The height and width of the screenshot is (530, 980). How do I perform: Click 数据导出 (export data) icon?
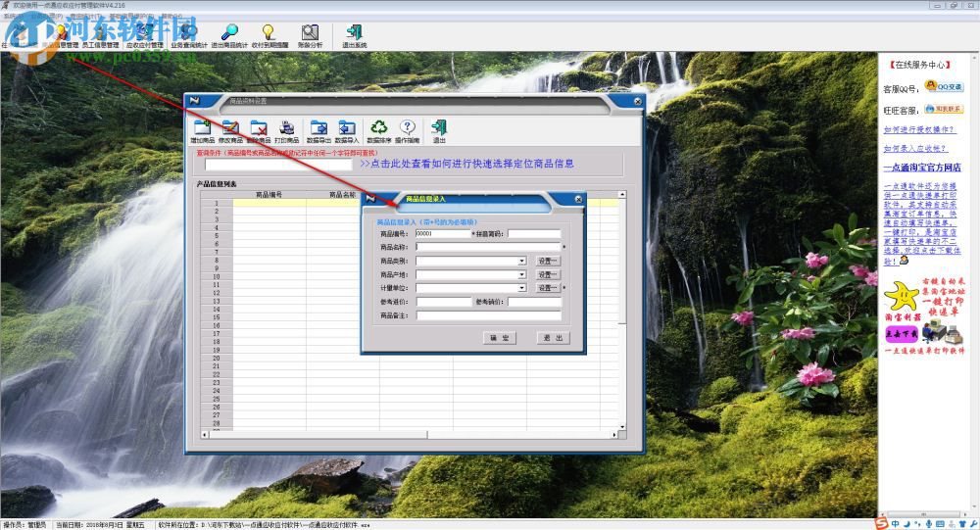318,131
